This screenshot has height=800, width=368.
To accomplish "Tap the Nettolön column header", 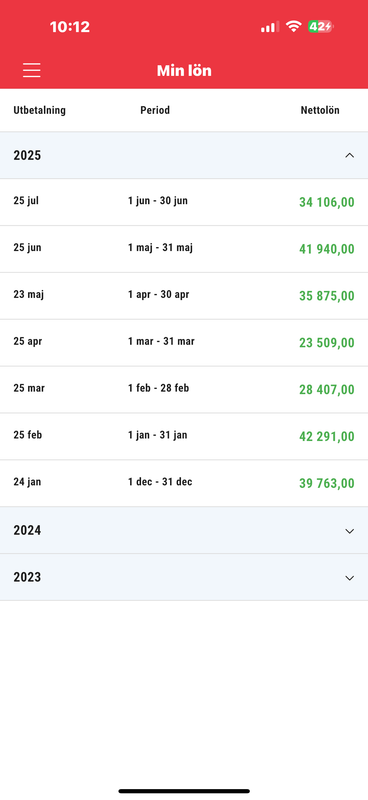I will coord(320,110).
